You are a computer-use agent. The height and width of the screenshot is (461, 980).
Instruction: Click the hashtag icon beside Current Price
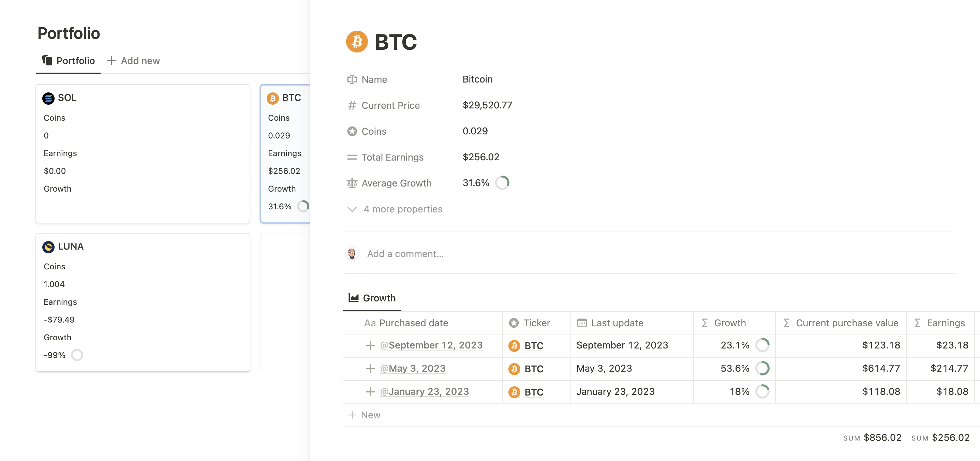(x=352, y=105)
